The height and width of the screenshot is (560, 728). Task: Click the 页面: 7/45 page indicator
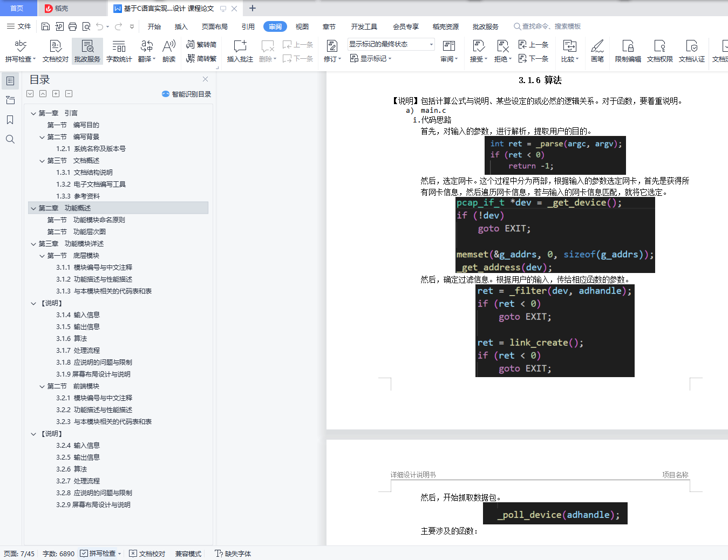point(19,554)
